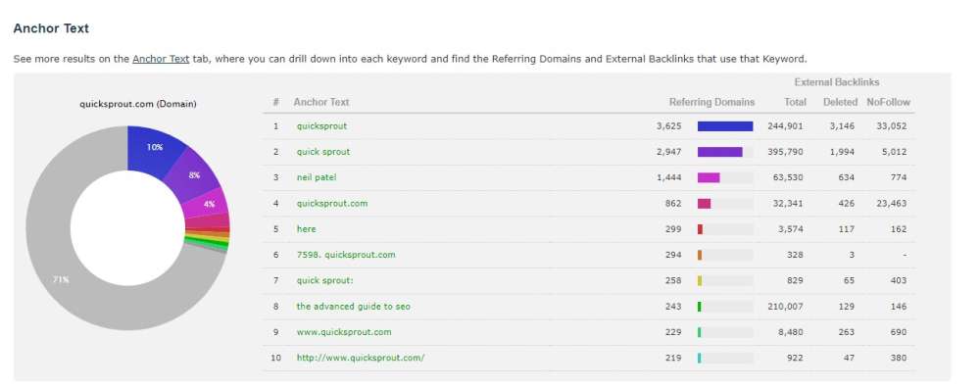Select the 2,947 referring domains value

(668, 152)
